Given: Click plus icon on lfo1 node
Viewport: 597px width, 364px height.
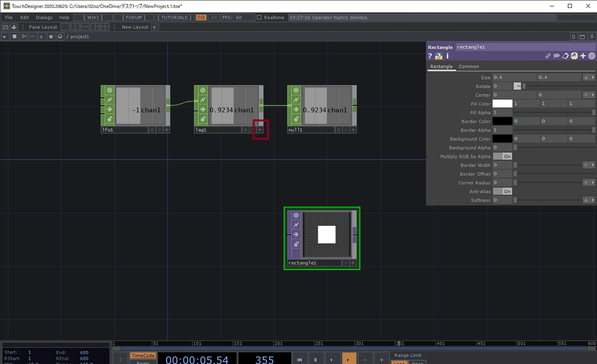Looking at the screenshot, I should [167, 130].
